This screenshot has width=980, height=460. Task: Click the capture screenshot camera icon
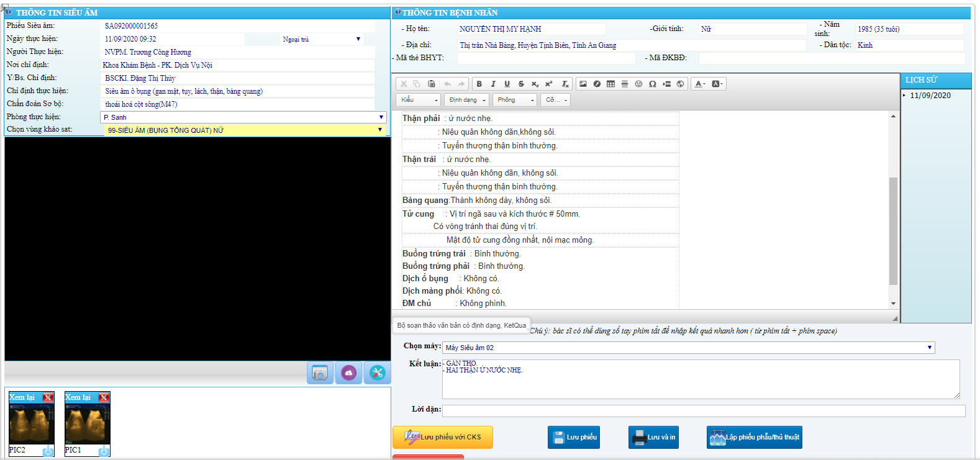pos(320,373)
